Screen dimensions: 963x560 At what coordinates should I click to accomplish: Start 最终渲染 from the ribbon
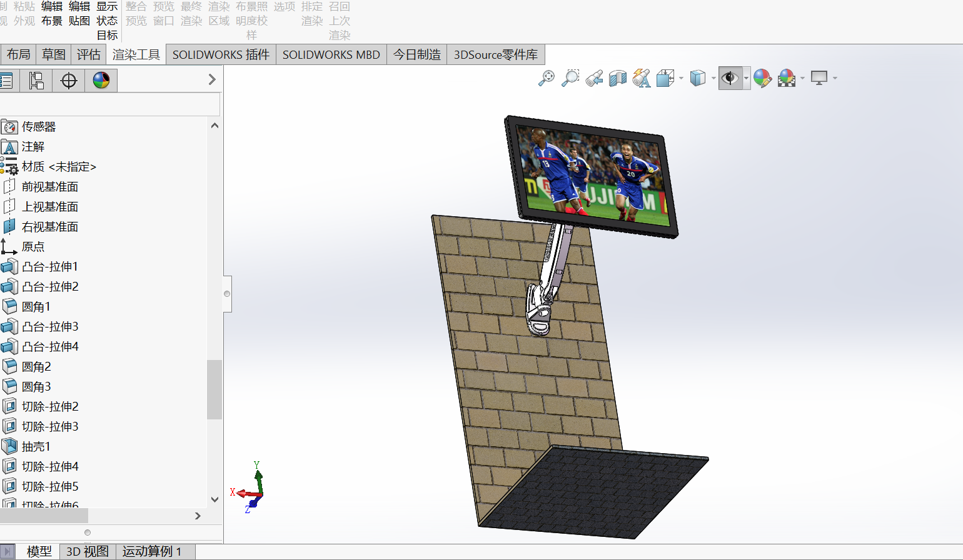coord(191,14)
